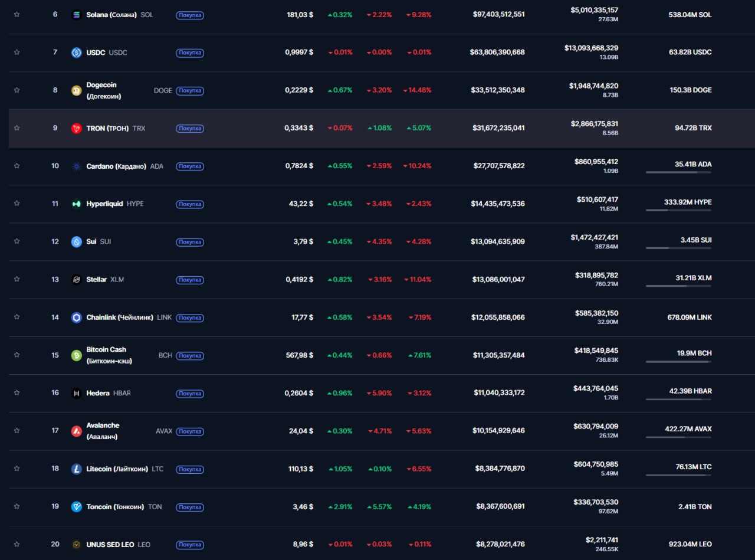Click the Cardano circulating supply bar

click(678, 172)
